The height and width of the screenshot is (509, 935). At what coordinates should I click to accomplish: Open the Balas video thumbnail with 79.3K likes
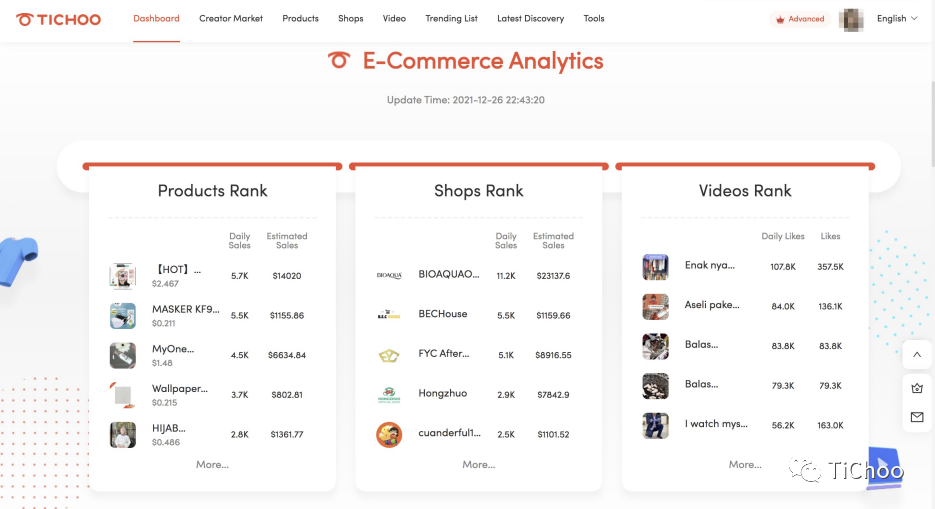[x=655, y=386]
